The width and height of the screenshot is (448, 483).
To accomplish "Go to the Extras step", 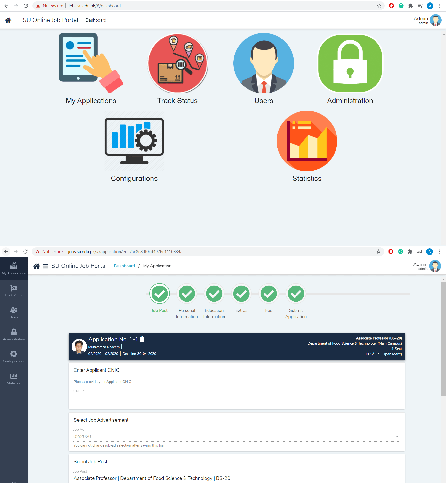I will (241, 298).
